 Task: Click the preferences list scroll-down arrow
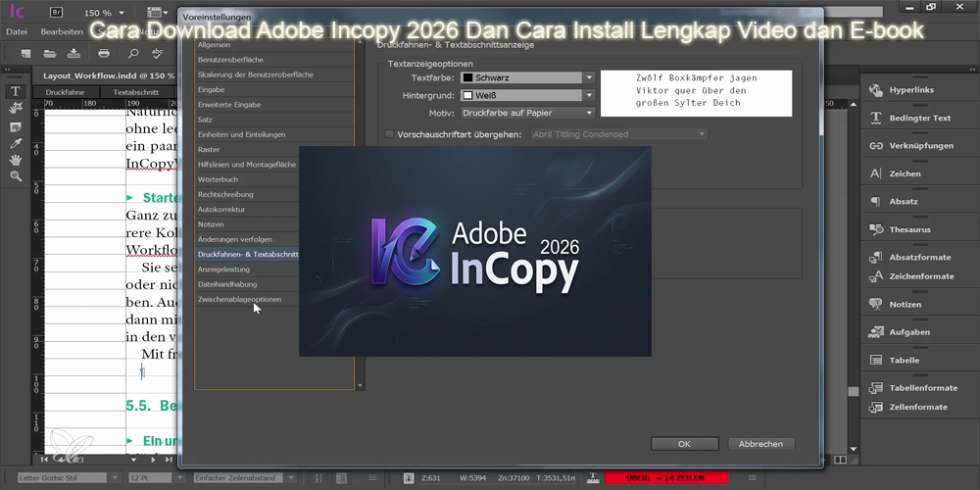pos(360,386)
